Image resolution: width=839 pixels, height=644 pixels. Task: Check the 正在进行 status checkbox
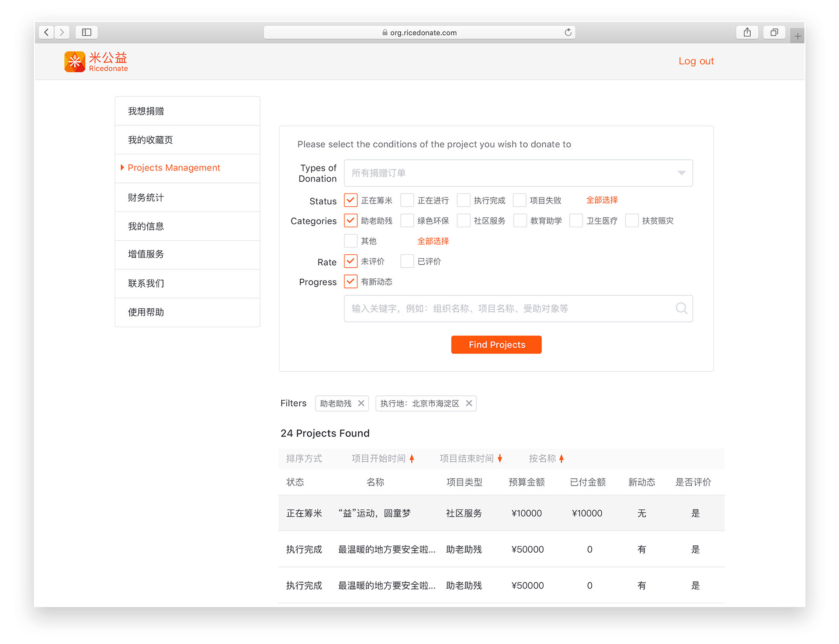click(x=407, y=200)
